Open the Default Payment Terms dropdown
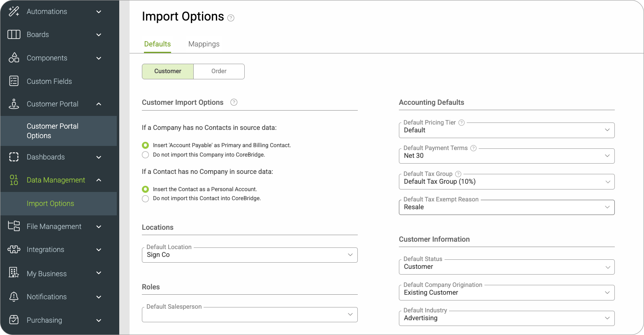The image size is (644, 335). [506, 156]
